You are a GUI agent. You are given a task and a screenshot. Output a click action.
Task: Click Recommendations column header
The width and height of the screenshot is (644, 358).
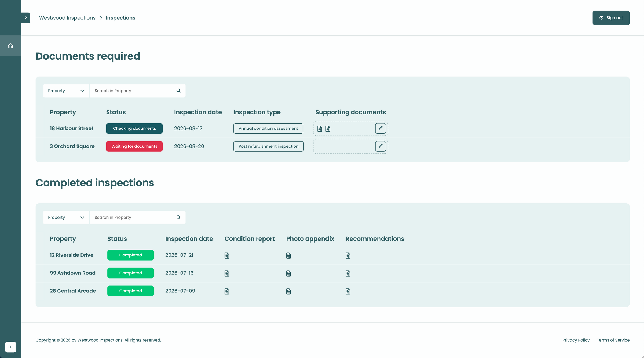point(375,239)
